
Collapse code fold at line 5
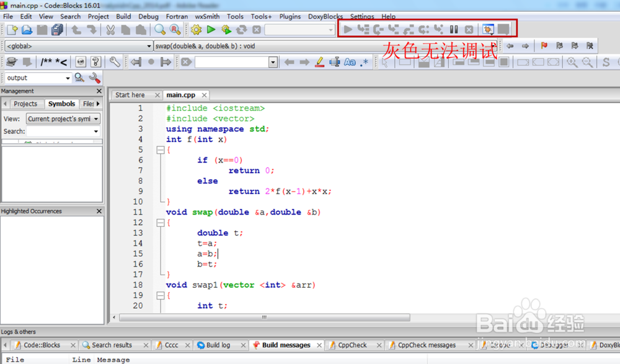(x=160, y=150)
